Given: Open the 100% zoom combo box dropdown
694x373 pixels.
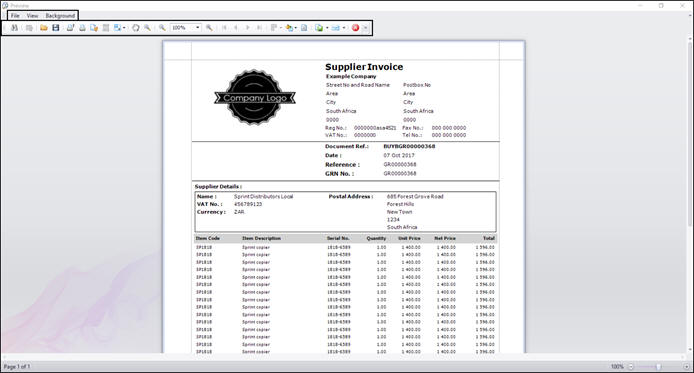Looking at the screenshot, I should [198, 27].
